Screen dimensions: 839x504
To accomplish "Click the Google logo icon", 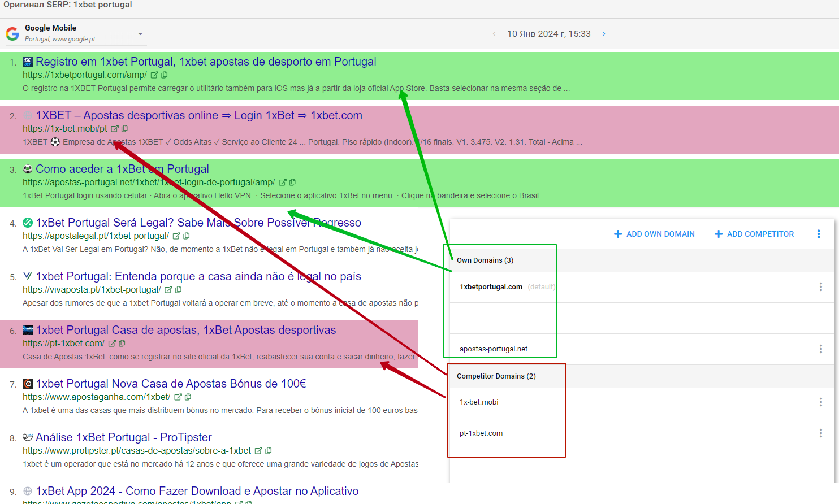I will click(x=12, y=34).
